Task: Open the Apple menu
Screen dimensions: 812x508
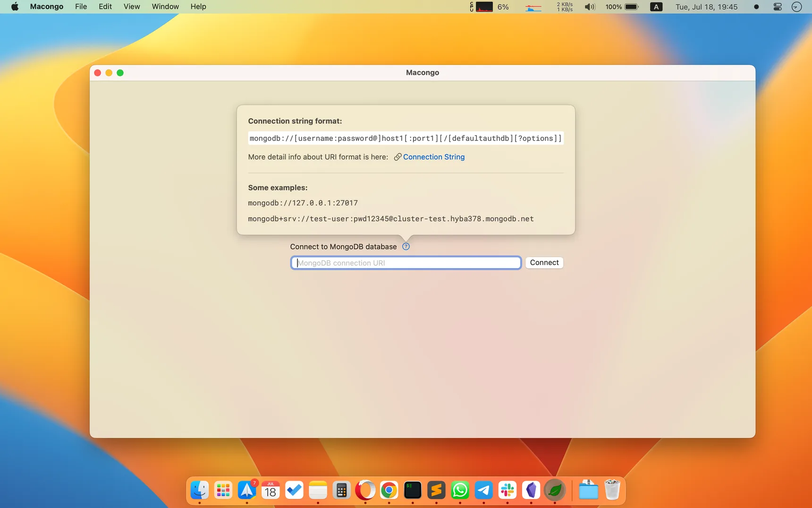Action: [15, 7]
